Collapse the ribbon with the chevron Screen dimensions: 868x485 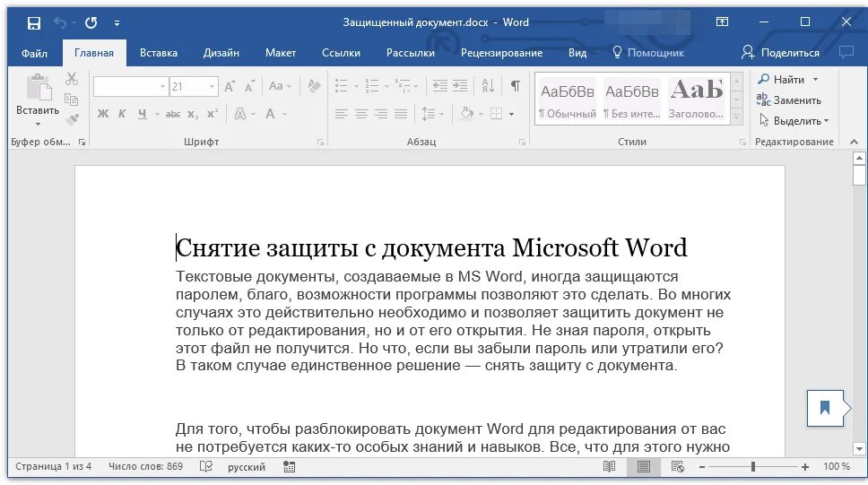pos(854,143)
